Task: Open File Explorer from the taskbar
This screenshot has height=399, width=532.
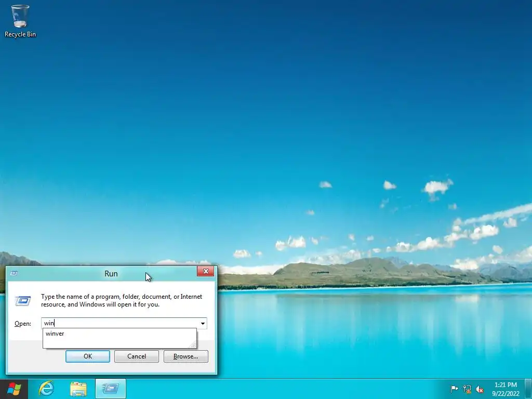Action: tap(78, 389)
